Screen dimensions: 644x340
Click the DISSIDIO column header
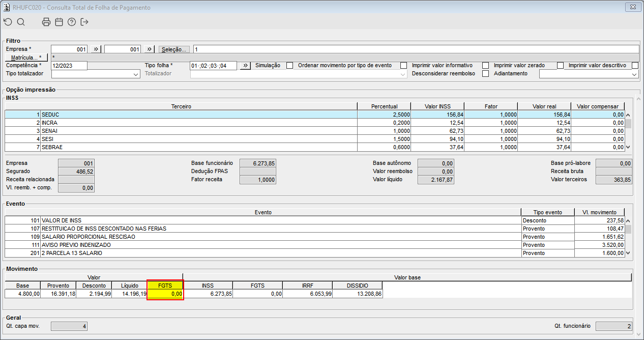[x=358, y=286]
